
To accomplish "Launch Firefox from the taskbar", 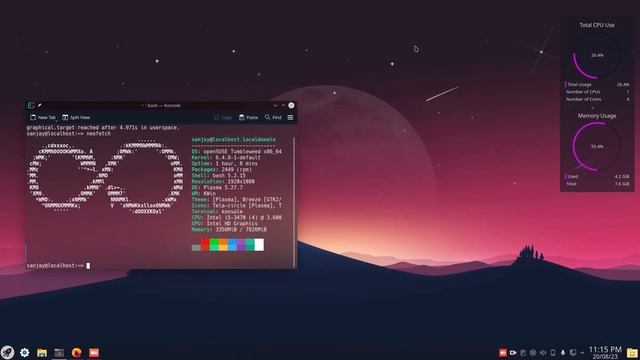I will coord(76,352).
